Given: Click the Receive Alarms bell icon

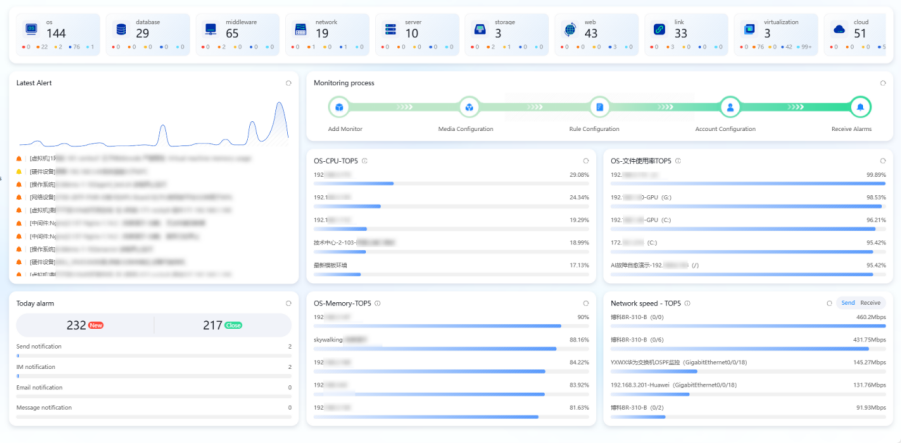Looking at the screenshot, I should [859, 107].
